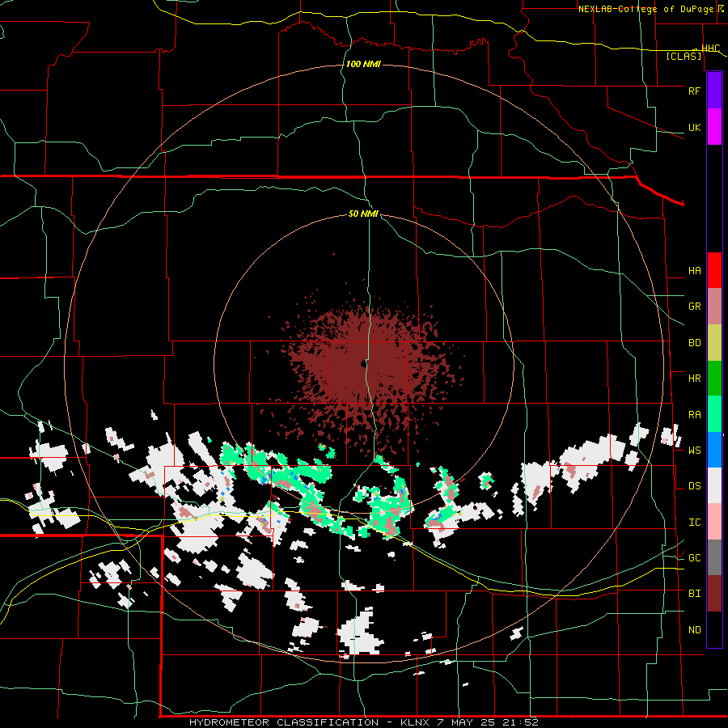The width and height of the screenshot is (728, 728).
Task: Click the RA rain legend swatch
Action: [714, 414]
